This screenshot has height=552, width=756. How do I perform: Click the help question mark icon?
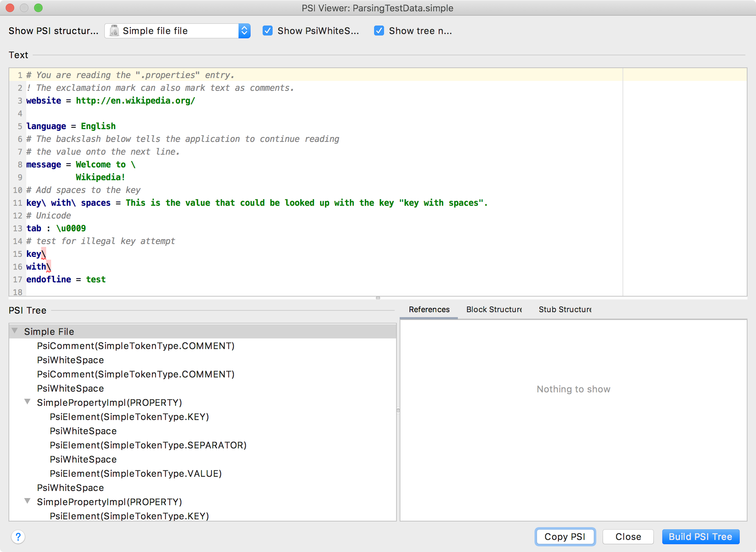click(18, 537)
